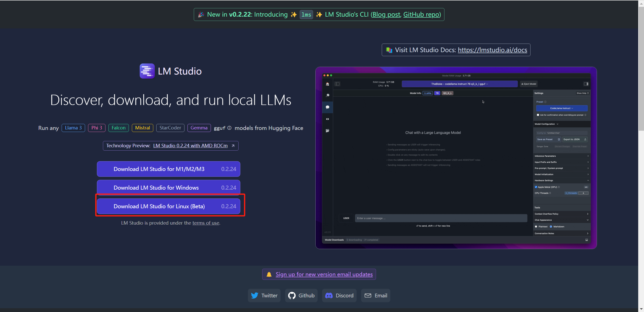This screenshot has height=312, width=644.
Task: Select the Mistral model tag
Action: tap(142, 128)
